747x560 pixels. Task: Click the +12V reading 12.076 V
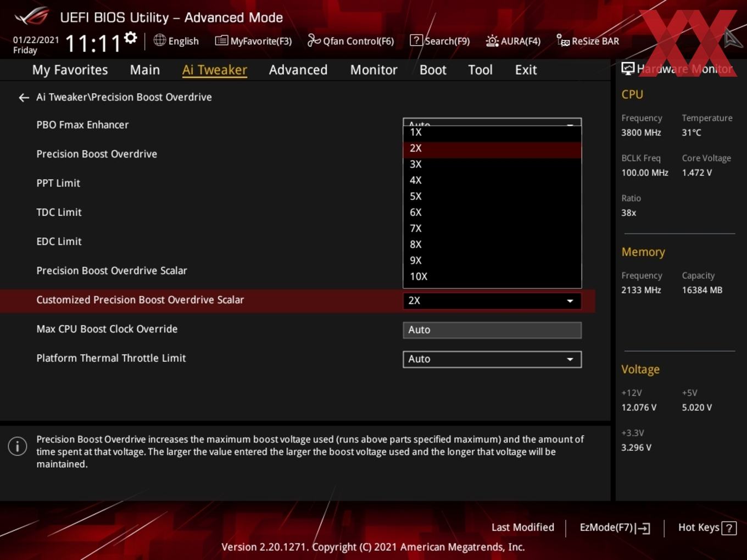tap(639, 408)
